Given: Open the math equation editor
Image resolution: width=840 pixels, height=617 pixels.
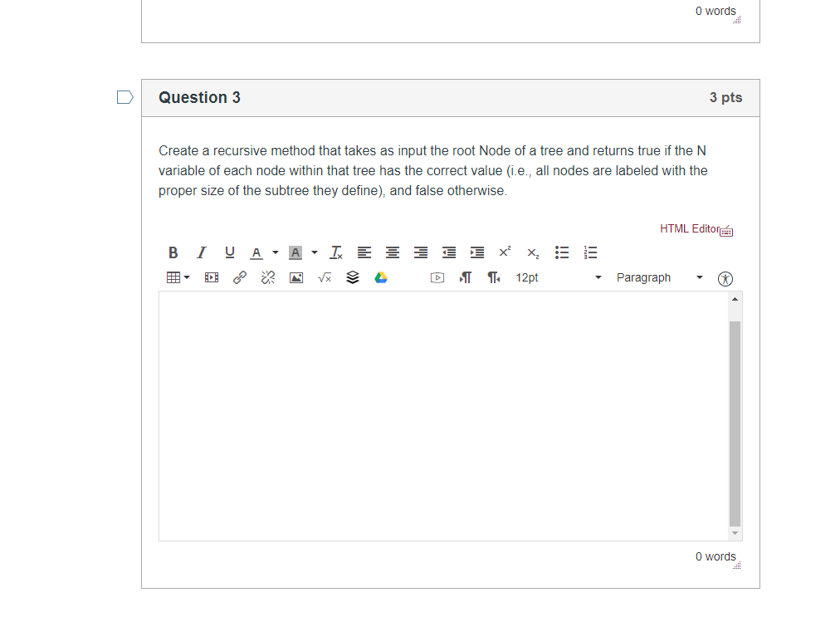Looking at the screenshot, I should tap(324, 277).
